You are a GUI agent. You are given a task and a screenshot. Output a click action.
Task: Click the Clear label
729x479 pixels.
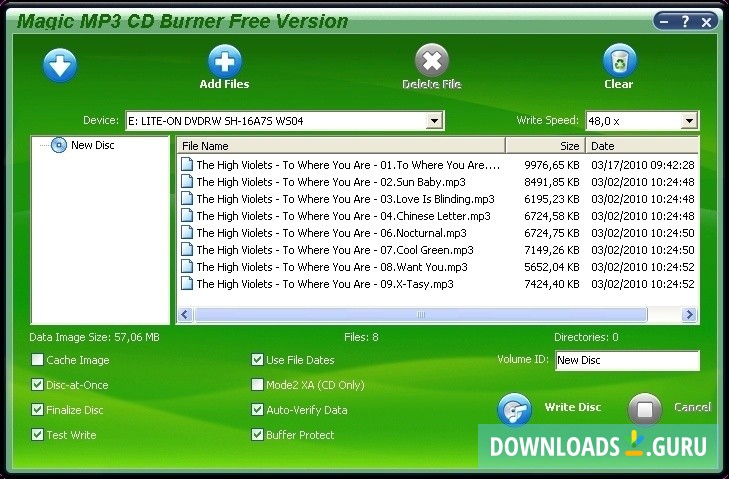tap(619, 84)
